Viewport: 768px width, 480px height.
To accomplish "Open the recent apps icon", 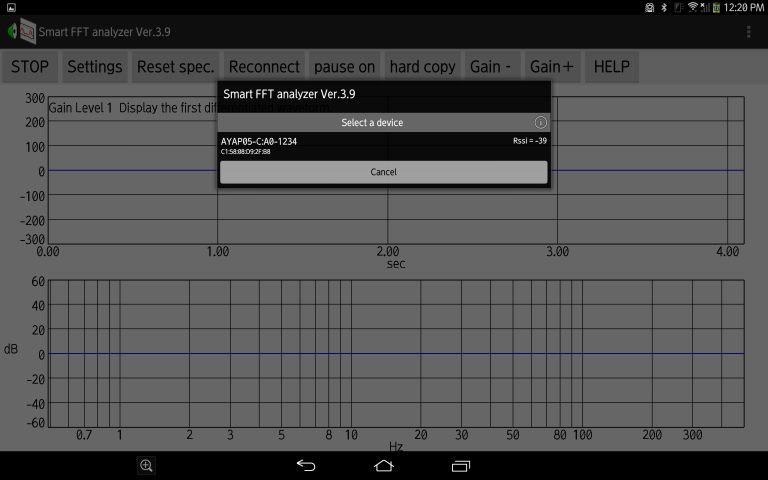I will tap(461, 465).
